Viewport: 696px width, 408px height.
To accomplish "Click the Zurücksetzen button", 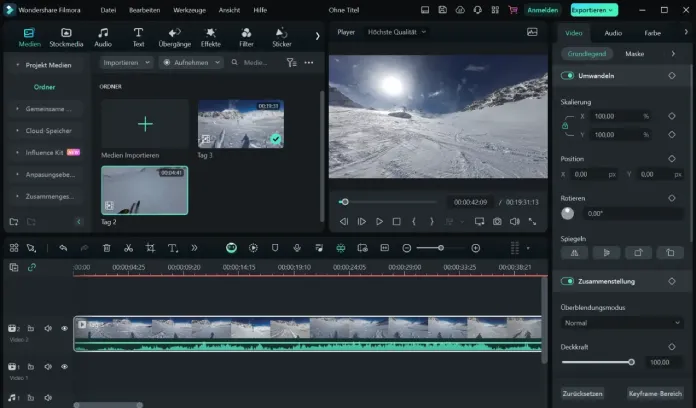I will (582, 393).
